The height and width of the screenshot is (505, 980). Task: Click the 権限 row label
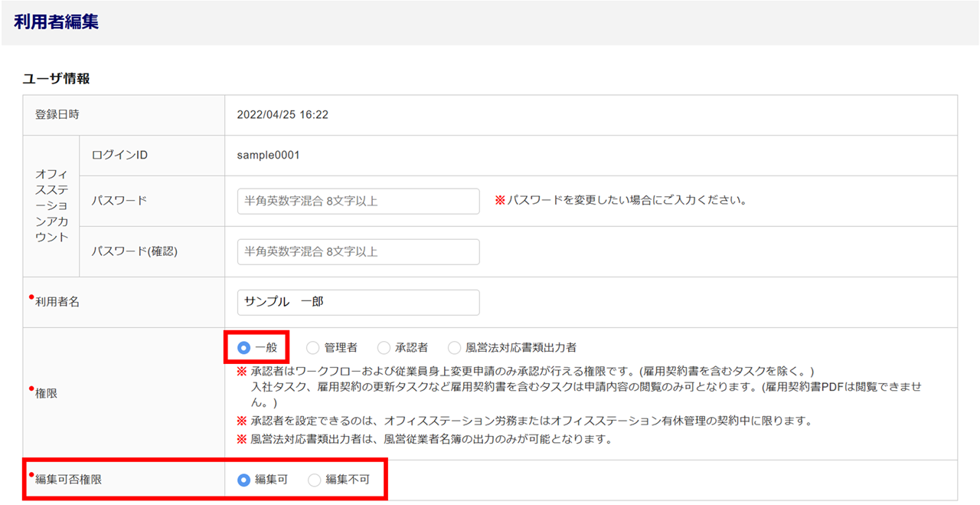[46, 393]
